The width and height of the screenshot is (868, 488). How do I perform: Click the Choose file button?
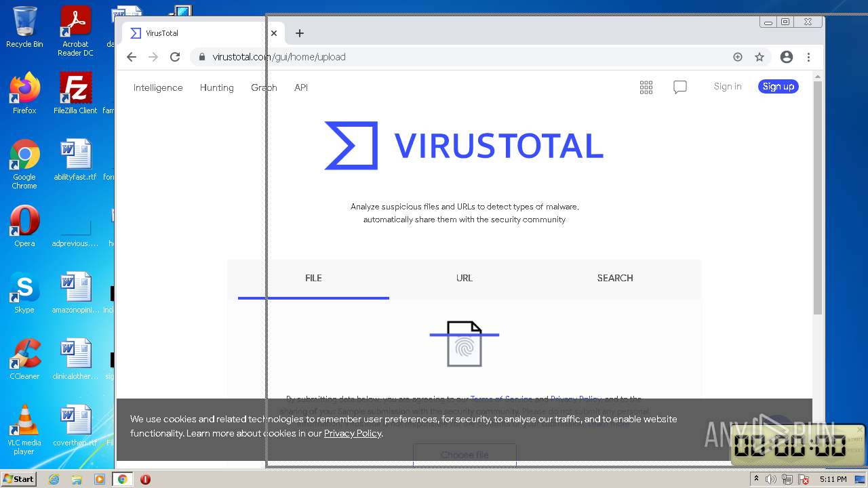[465, 455]
